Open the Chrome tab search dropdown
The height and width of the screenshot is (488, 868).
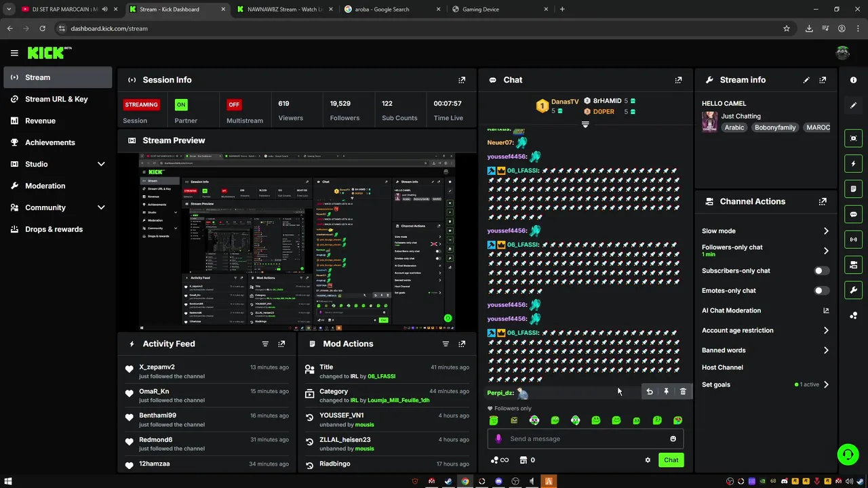9,9
